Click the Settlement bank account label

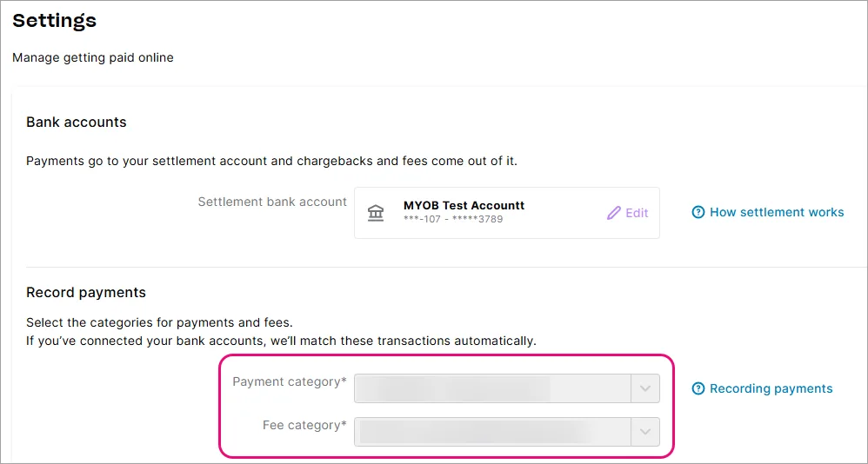click(x=272, y=202)
